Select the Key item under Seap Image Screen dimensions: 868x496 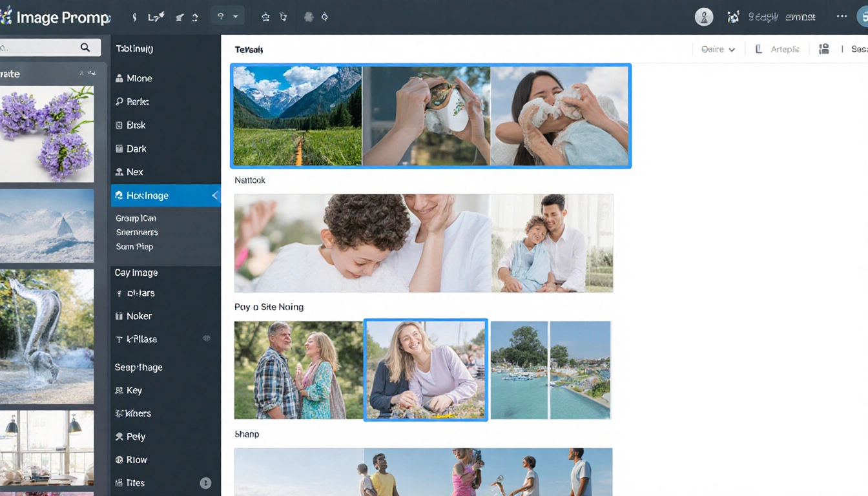[134, 390]
